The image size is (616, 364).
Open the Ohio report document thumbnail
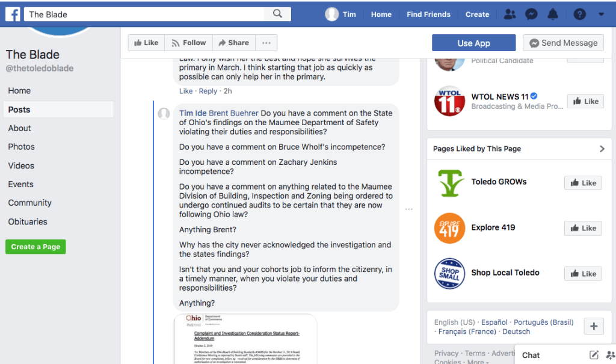245,339
